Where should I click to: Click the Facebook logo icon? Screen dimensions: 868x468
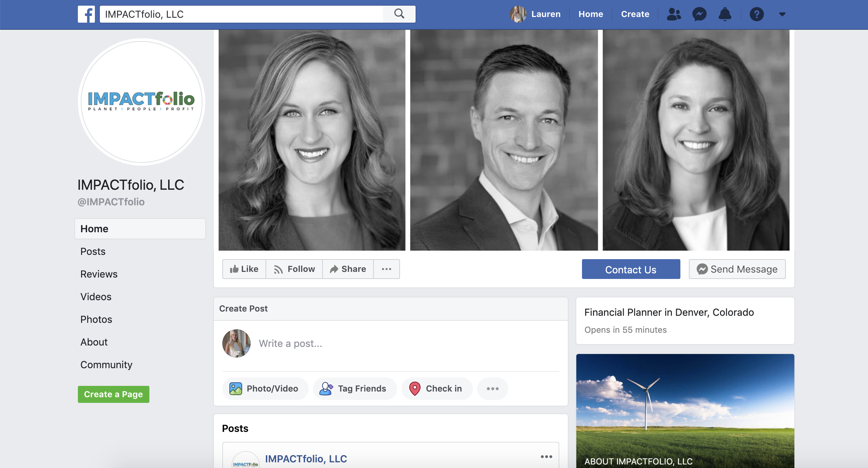point(86,14)
